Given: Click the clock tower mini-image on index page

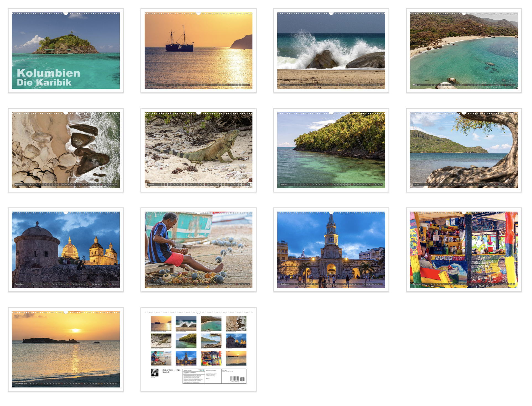Looking at the screenshot, I should [186, 358].
